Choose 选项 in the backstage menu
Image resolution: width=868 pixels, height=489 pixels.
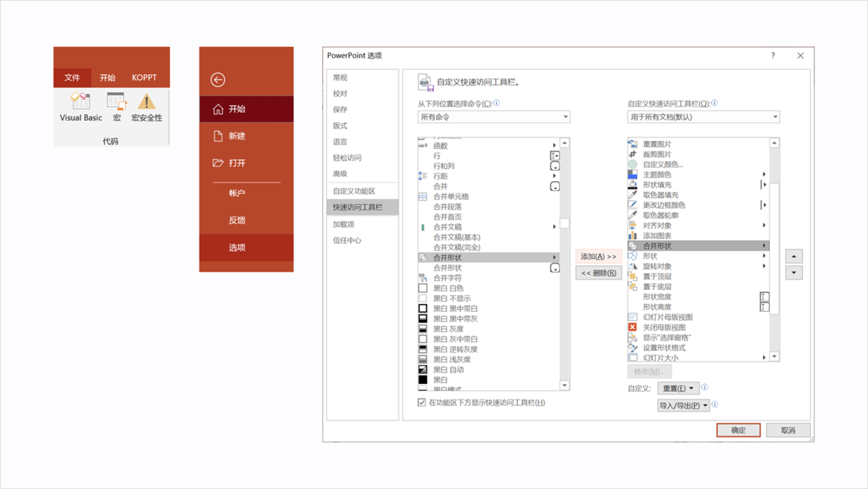point(246,247)
